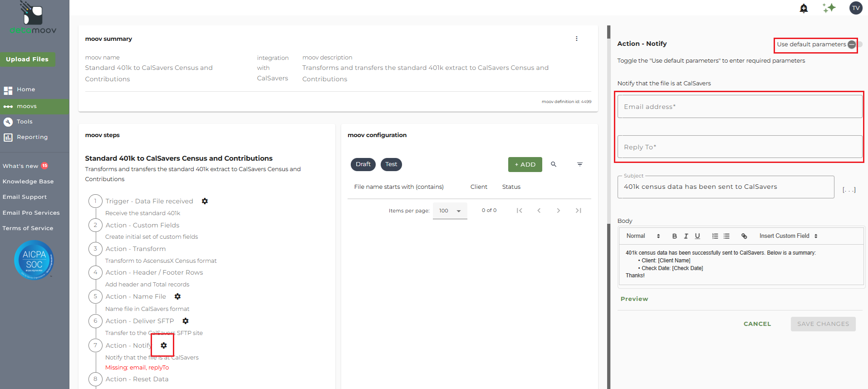The width and height of the screenshot is (868, 389).
Task: Go to first page of configurations
Action: click(x=520, y=211)
